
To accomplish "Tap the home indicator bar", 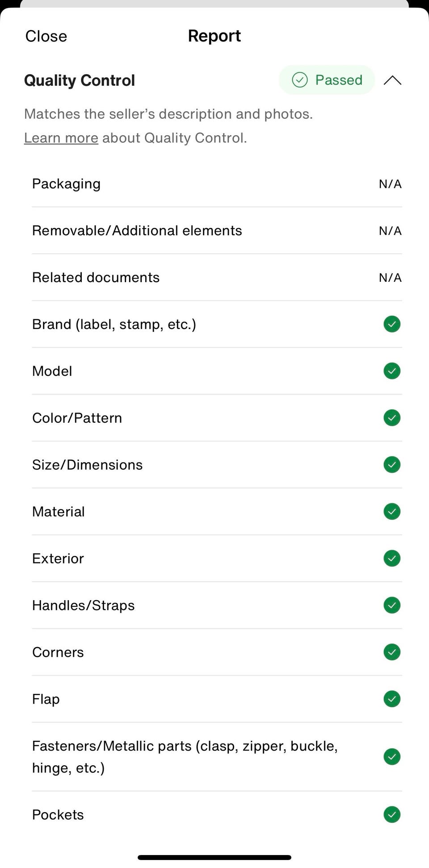I will click(x=214, y=857).
